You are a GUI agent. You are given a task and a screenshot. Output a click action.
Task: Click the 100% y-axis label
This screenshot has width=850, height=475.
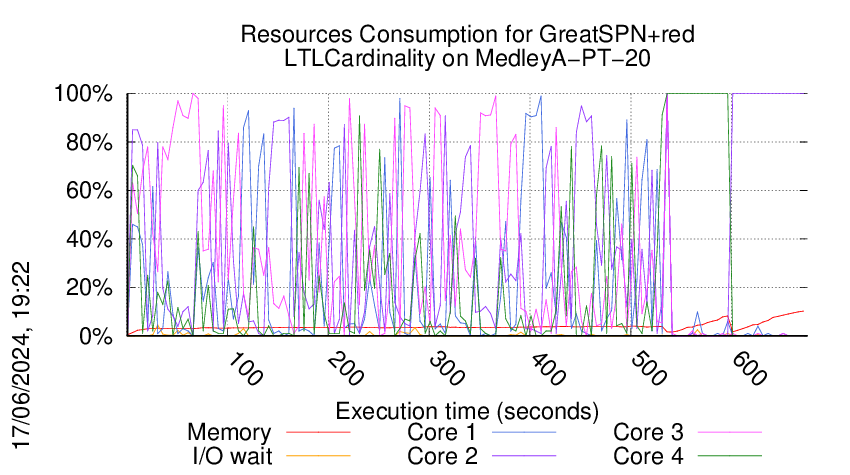[83, 94]
